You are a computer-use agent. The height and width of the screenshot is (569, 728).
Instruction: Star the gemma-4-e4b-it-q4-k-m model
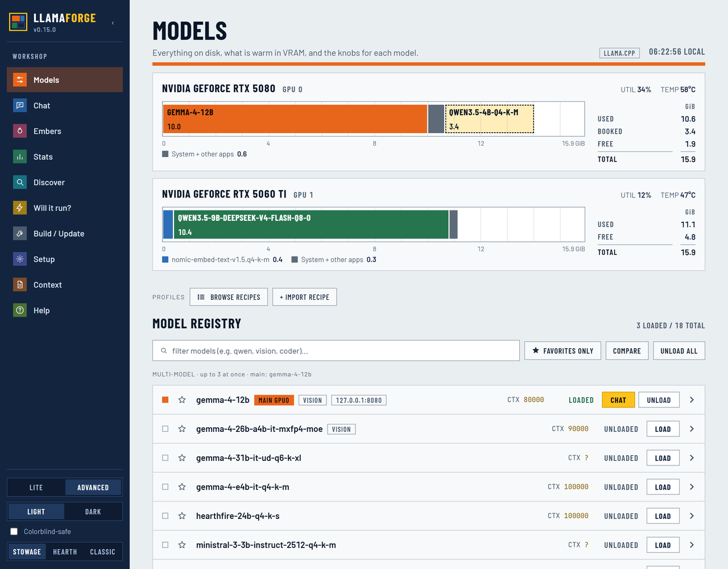point(182,487)
